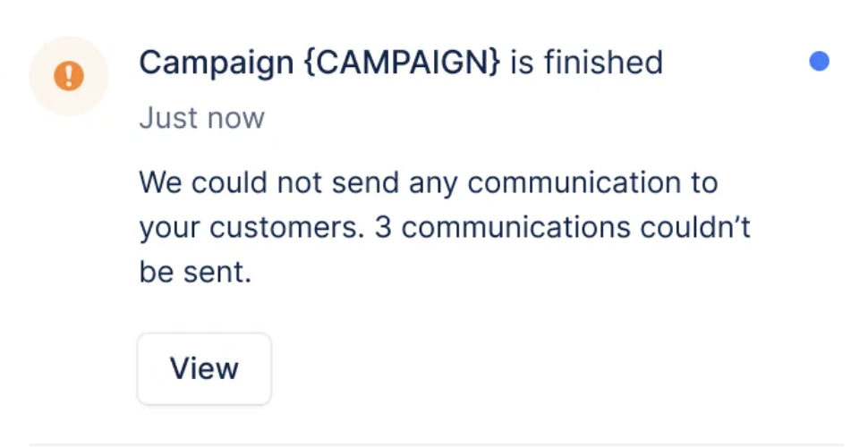The image size is (868, 447).
Task: Click the orange warning exclamation icon
Action: pyautogui.click(x=69, y=76)
